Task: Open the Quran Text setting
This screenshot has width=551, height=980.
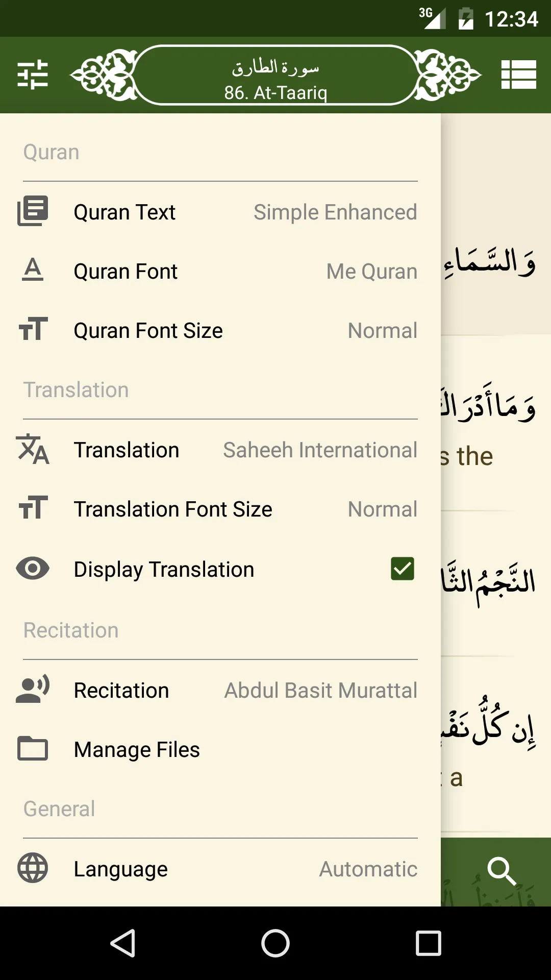Action: 220,212
